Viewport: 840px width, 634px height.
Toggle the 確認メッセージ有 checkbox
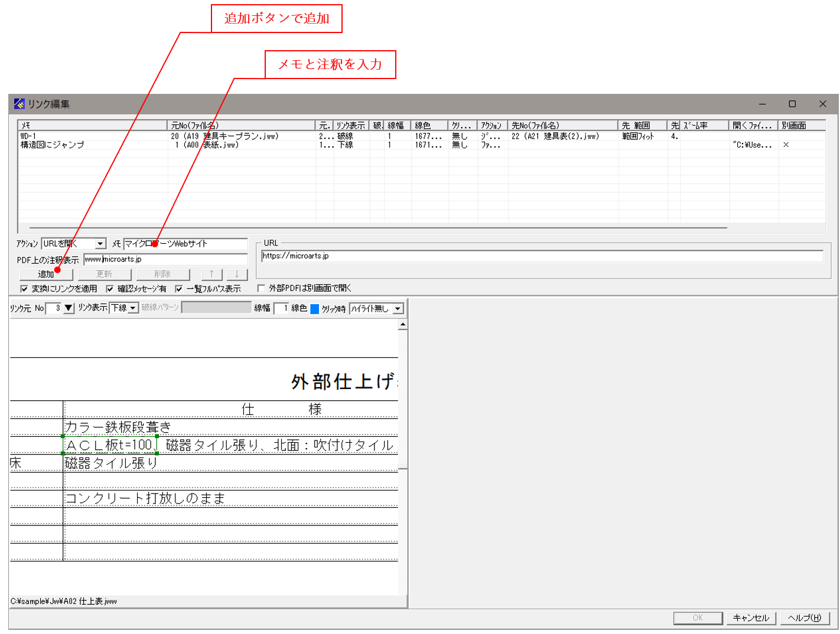(x=109, y=288)
